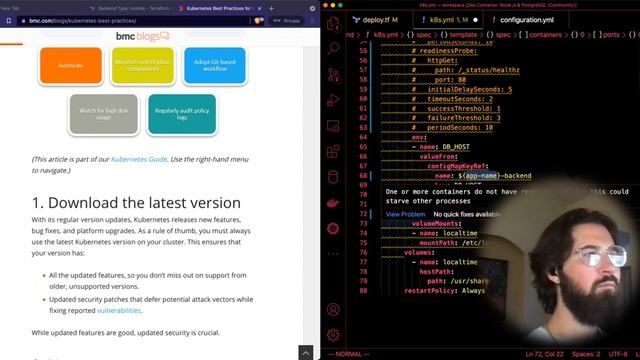This screenshot has height=360, width=640.
Task: Click template breadcrumb segment
Action: click(x=463, y=35)
